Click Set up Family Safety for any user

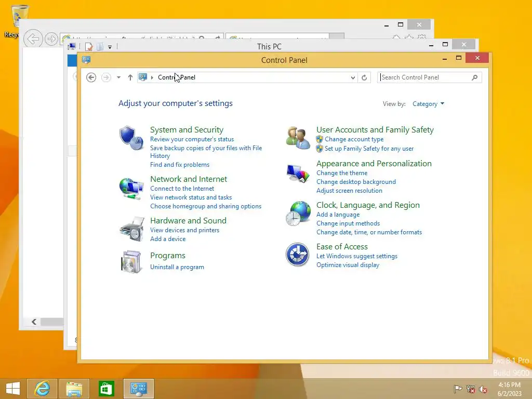pos(369,149)
